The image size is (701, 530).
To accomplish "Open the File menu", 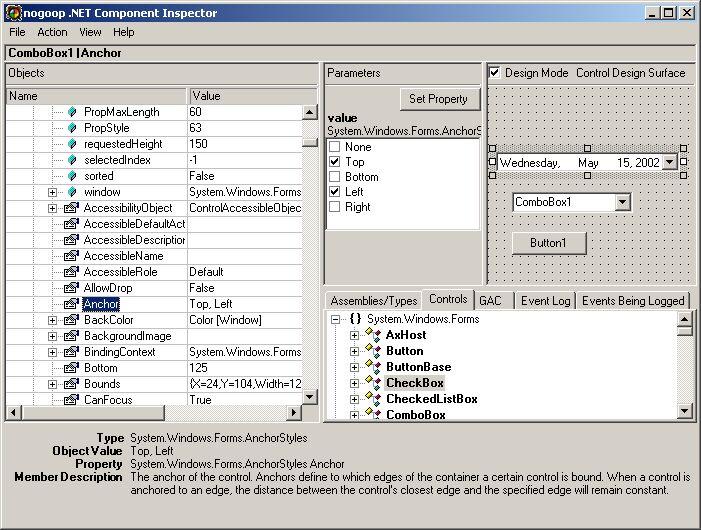I will tap(17, 32).
